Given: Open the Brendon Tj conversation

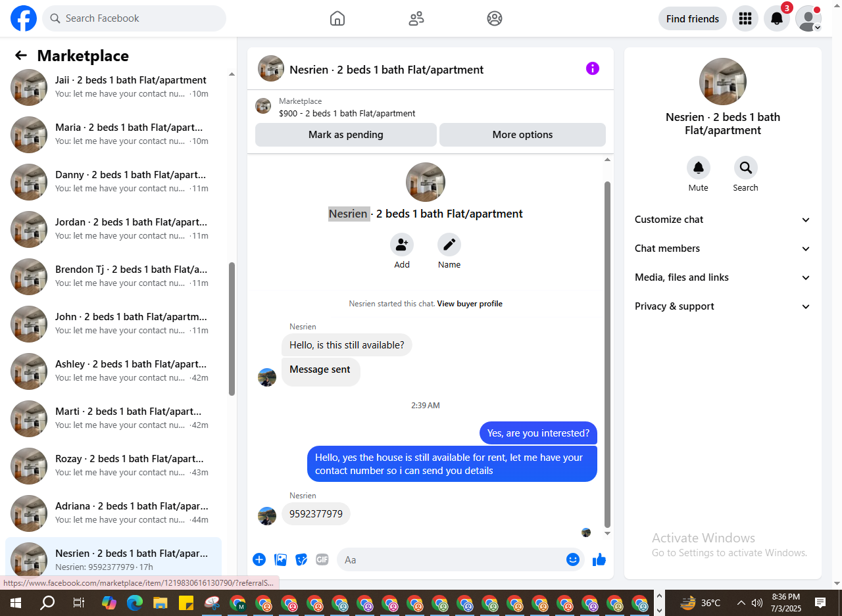Looking at the screenshot, I should click(113, 277).
